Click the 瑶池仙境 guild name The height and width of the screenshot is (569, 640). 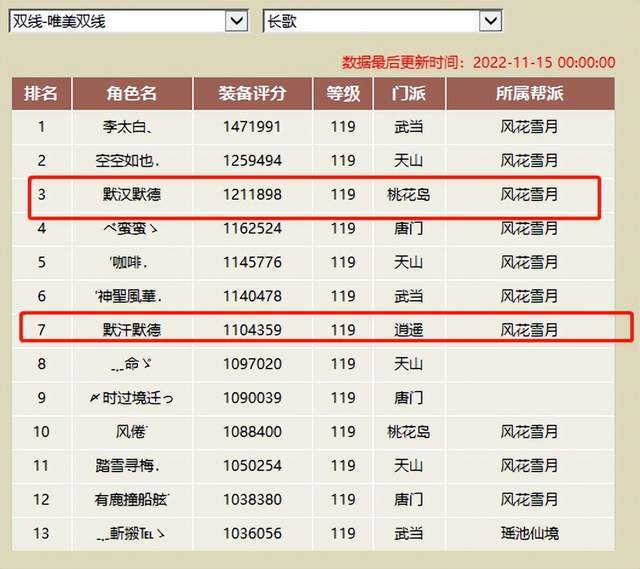[x=529, y=533]
